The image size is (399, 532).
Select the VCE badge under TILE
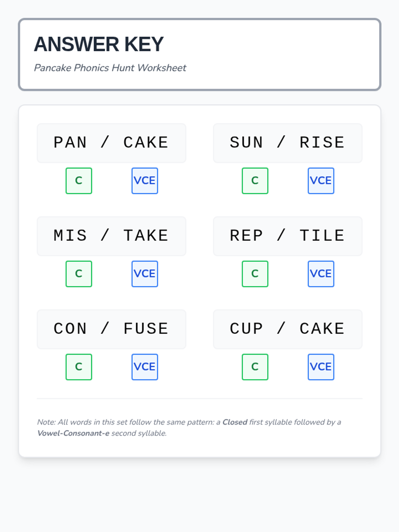point(321,274)
